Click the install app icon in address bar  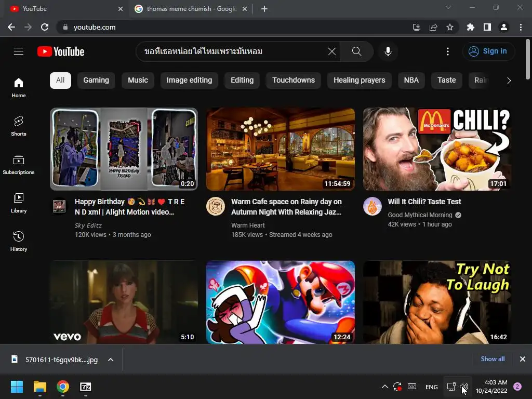click(416, 27)
